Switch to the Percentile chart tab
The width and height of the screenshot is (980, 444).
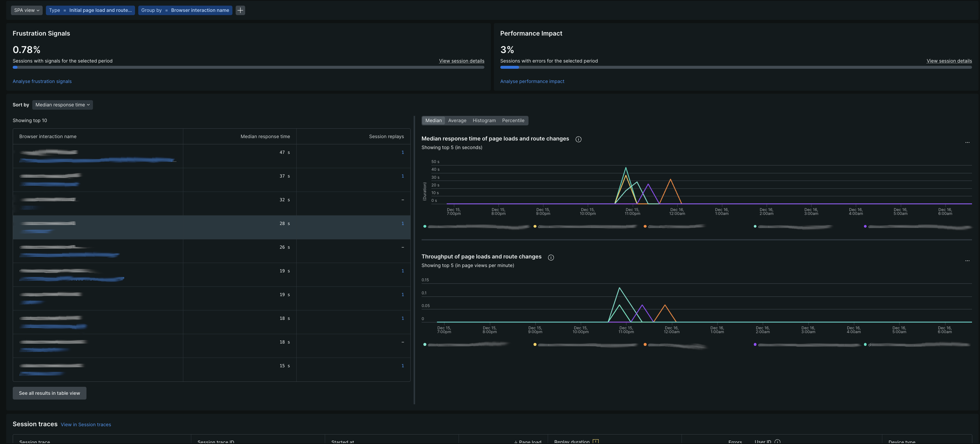tap(513, 120)
